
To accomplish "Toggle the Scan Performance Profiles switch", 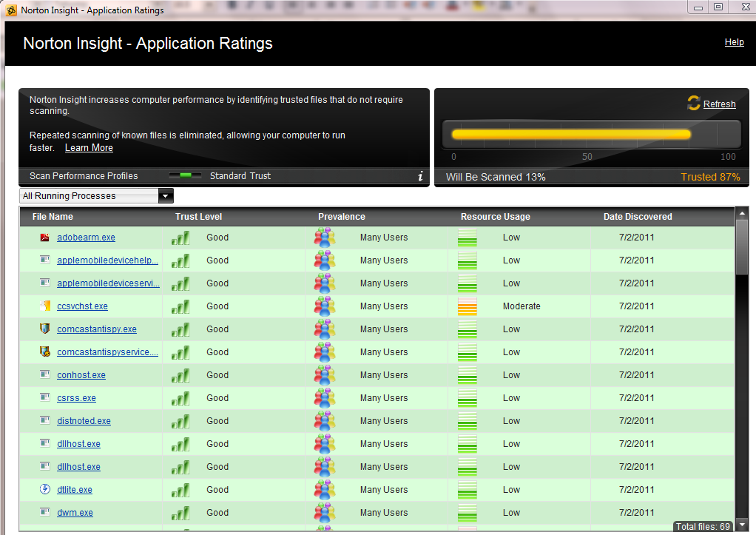I will (x=186, y=176).
